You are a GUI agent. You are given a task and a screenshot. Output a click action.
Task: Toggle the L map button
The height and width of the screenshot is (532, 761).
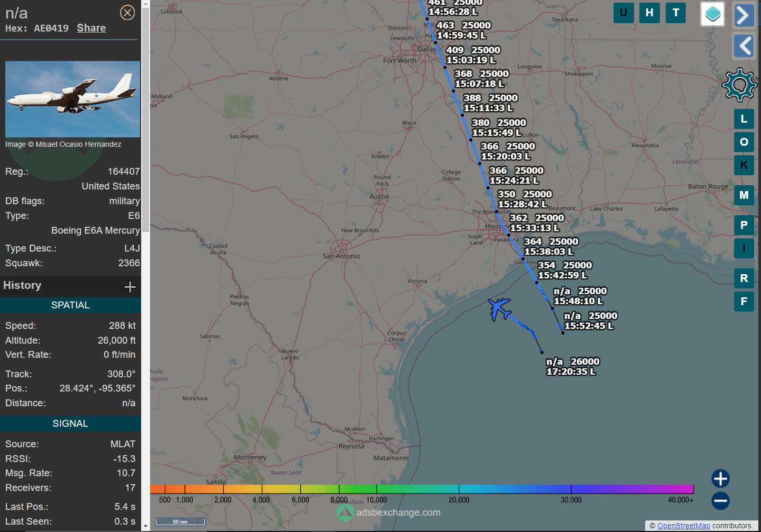tap(744, 119)
